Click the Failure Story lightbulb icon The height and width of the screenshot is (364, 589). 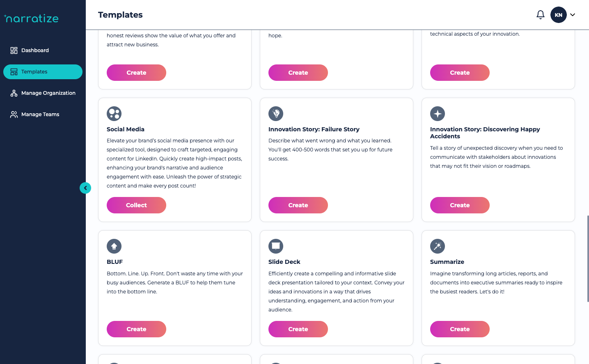(276, 114)
